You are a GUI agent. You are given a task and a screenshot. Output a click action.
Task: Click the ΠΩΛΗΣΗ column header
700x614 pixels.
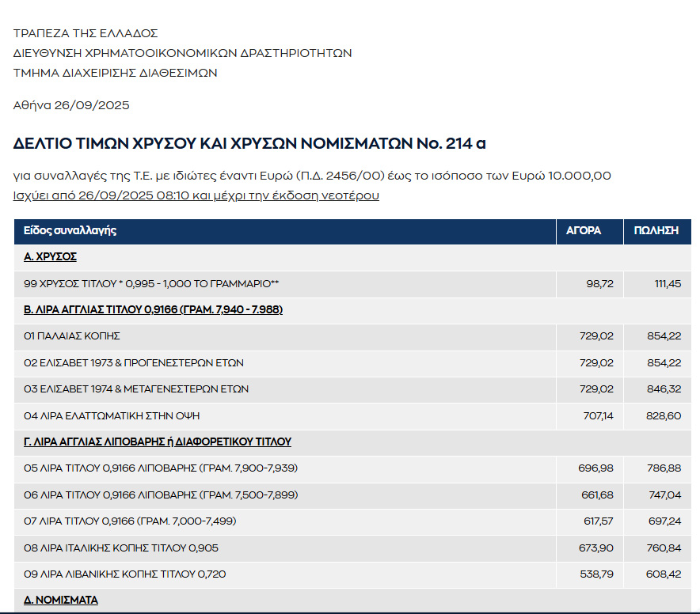click(x=656, y=231)
